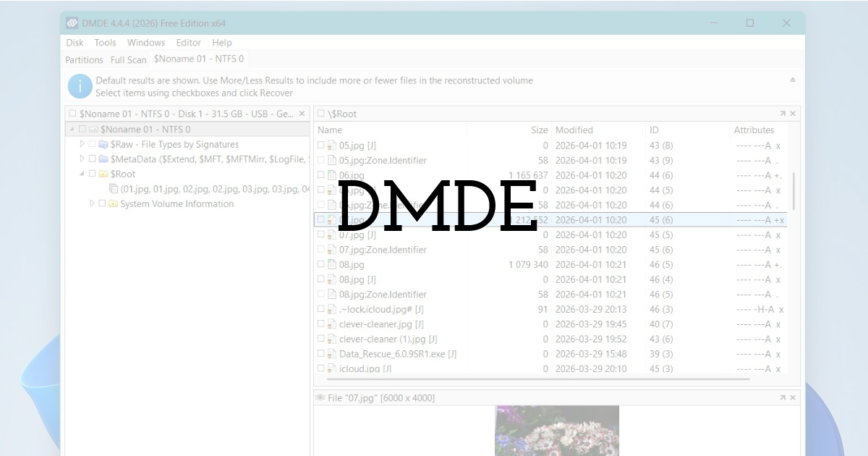This screenshot has height=456, width=868.
Task: Open the Tools menu
Action: tap(105, 42)
